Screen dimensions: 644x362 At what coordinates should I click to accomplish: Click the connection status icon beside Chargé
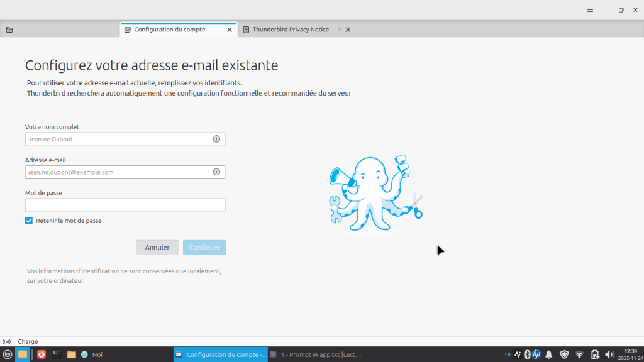(x=7, y=341)
